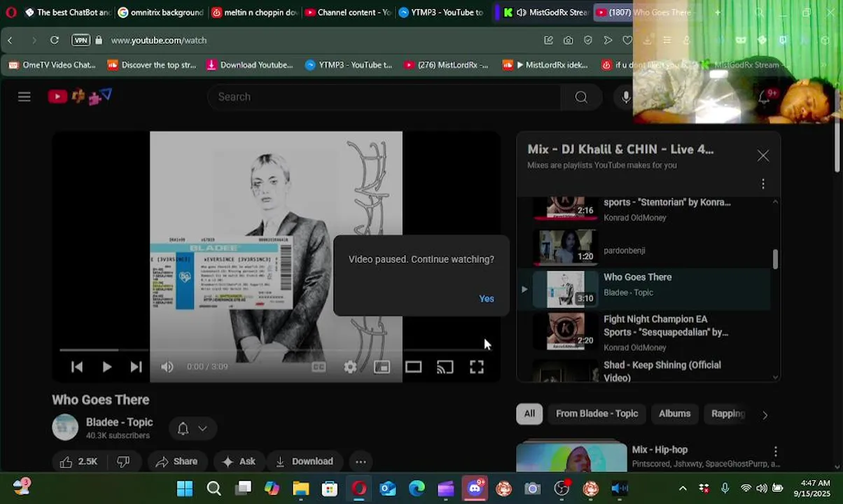
Task: Dislike the video
Action: click(123, 461)
